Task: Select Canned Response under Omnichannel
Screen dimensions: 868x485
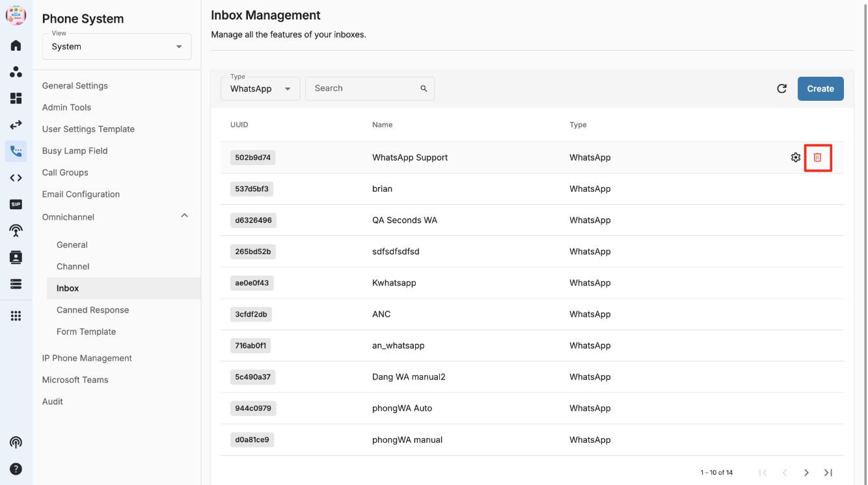Action: [92, 310]
